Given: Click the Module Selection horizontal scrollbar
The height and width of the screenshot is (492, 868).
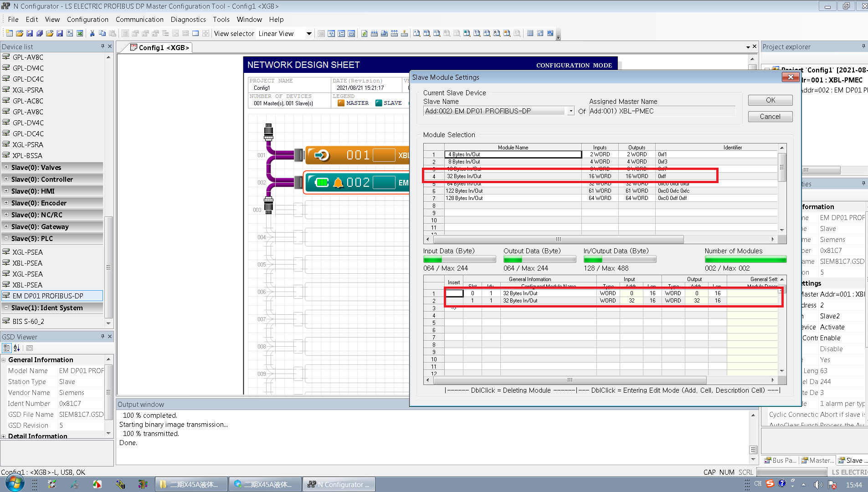Looking at the screenshot, I should point(558,239).
